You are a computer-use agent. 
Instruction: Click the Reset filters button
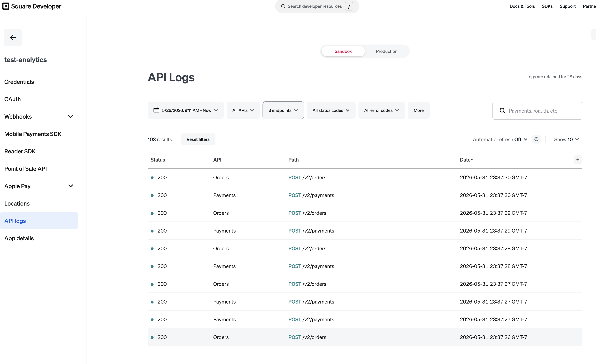(x=198, y=139)
